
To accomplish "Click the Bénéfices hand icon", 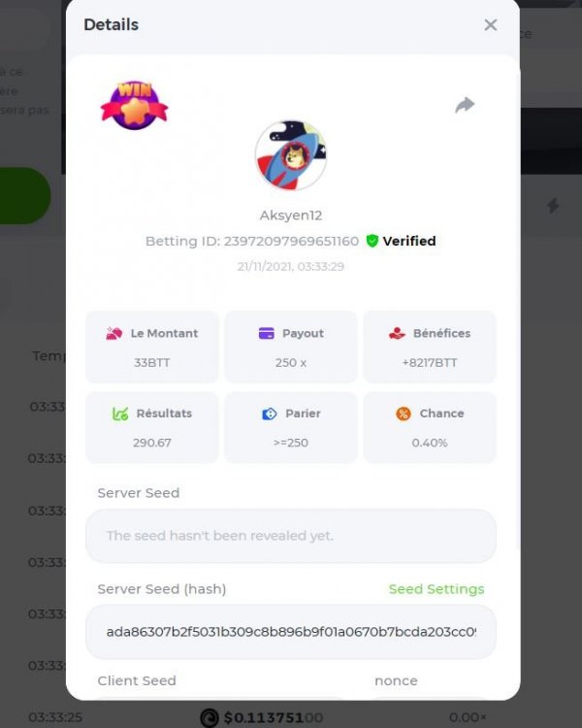I will coord(397,333).
